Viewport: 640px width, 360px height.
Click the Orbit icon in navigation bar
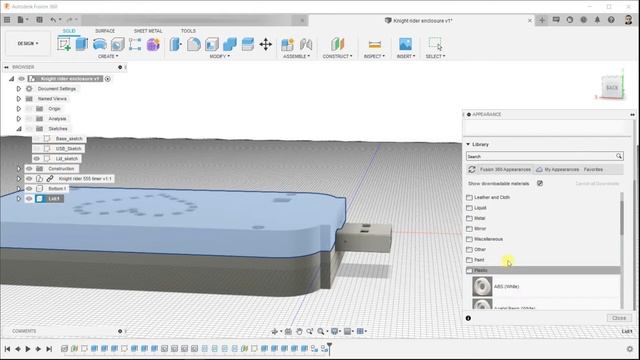(275, 331)
